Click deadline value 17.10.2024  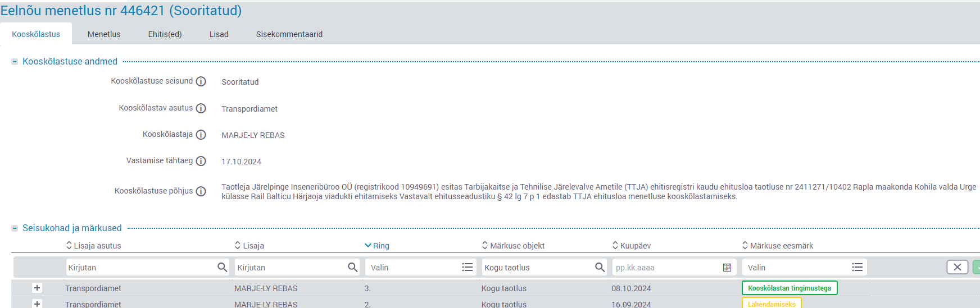tap(241, 162)
